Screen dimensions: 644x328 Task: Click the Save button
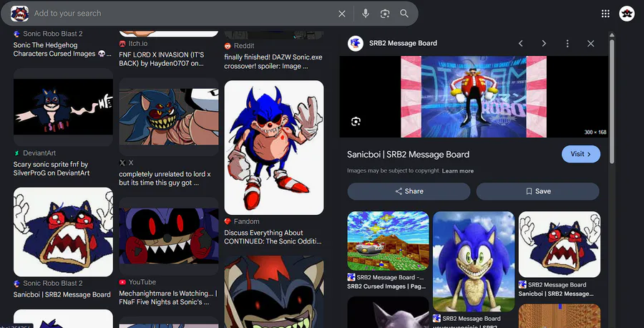pos(537,191)
